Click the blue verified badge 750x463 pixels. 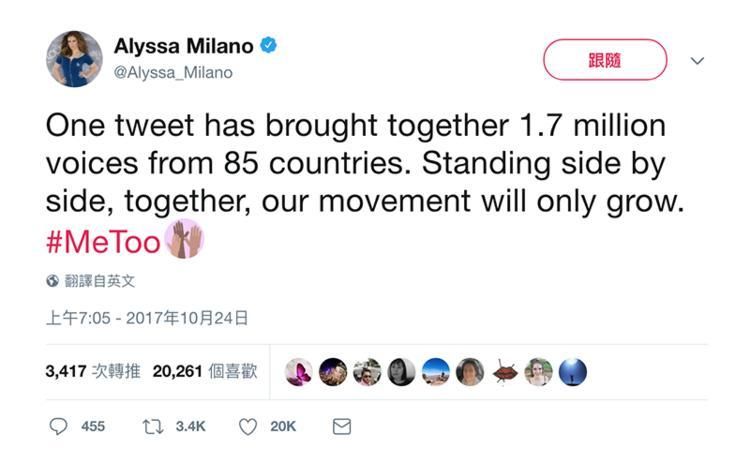point(268,45)
